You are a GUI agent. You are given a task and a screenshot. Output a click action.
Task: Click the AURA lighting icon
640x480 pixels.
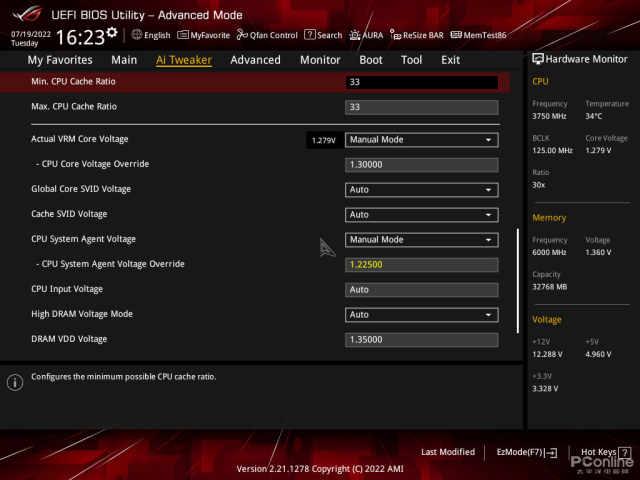(354, 35)
